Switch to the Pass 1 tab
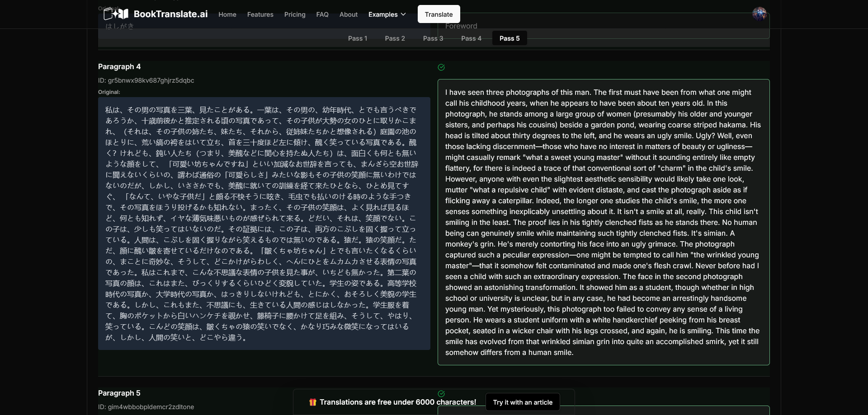This screenshot has width=868, height=415. (x=358, y=38)
